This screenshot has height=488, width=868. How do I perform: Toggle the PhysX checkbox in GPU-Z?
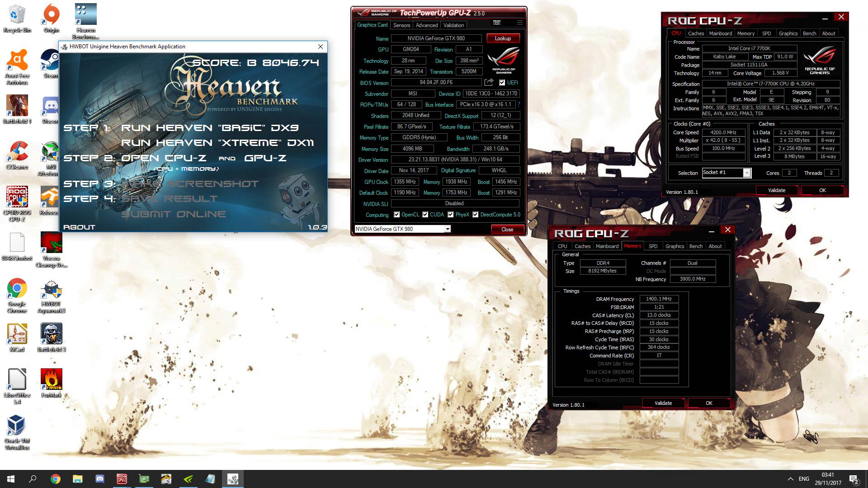pos(450,215)
